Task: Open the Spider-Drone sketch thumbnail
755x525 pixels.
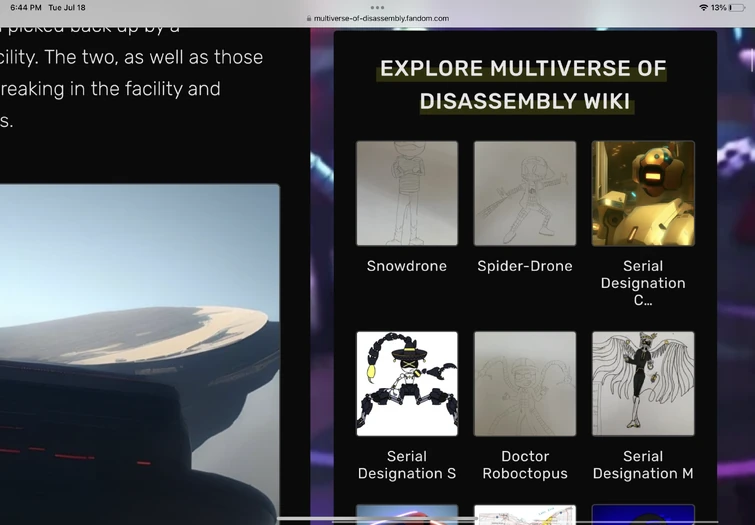Action: (x=525, y=193)
